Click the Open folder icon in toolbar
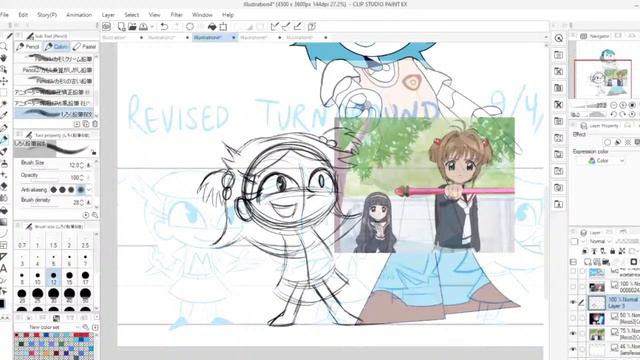The width and height of the screenshot is (640, 360). (x=132, y=27)
